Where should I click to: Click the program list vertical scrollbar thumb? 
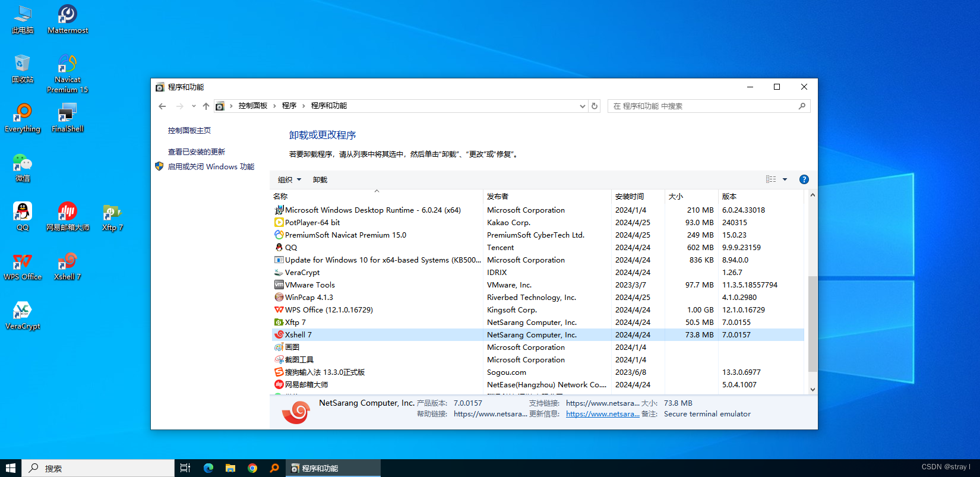(813, 324)
